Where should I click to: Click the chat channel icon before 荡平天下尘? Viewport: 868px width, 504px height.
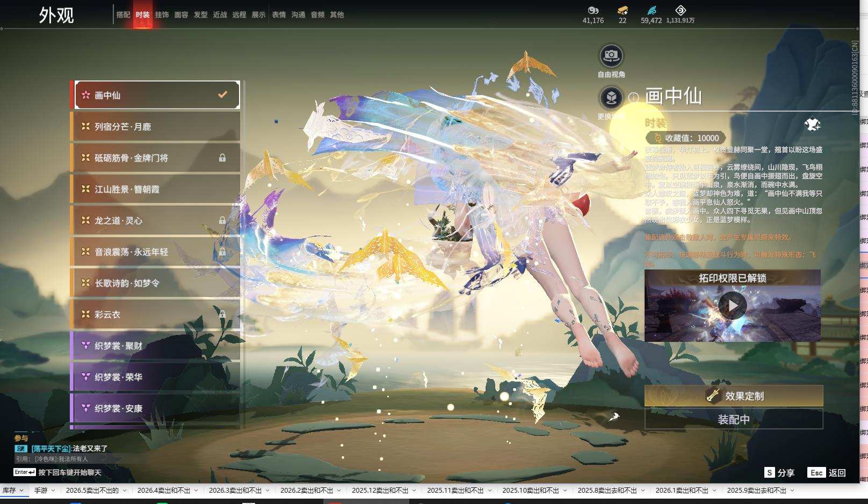click(x=21, y=448)
